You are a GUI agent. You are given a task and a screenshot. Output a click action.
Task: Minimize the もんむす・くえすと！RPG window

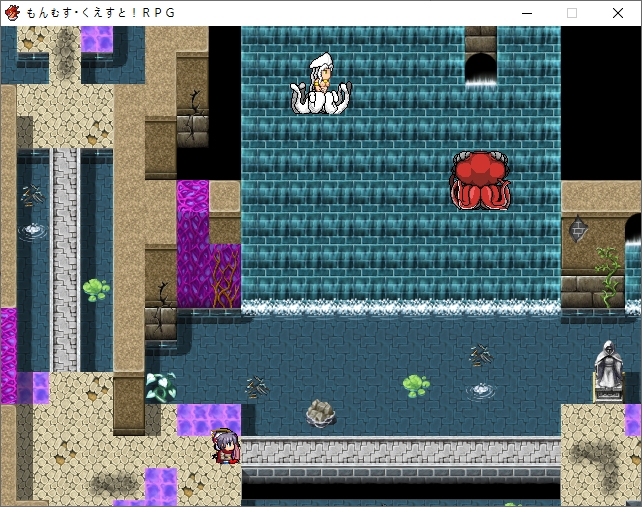[x=527, y=13]
